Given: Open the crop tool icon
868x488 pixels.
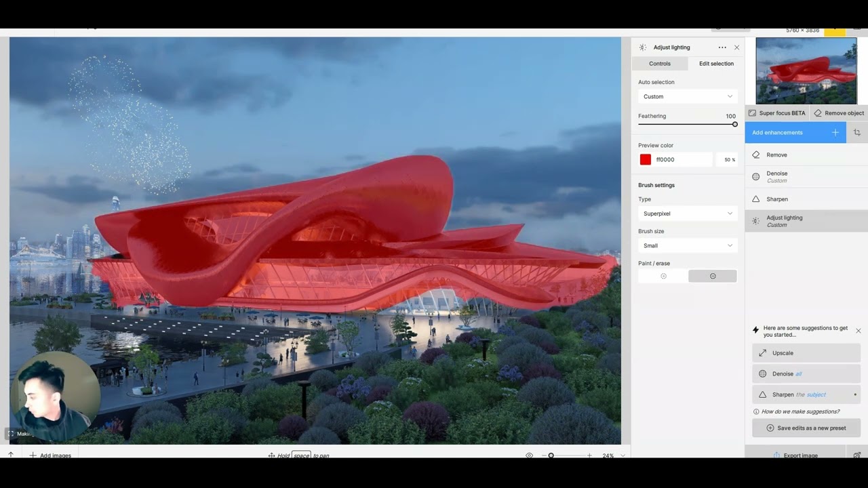Looking at the screenshot, I should (857, 133).
